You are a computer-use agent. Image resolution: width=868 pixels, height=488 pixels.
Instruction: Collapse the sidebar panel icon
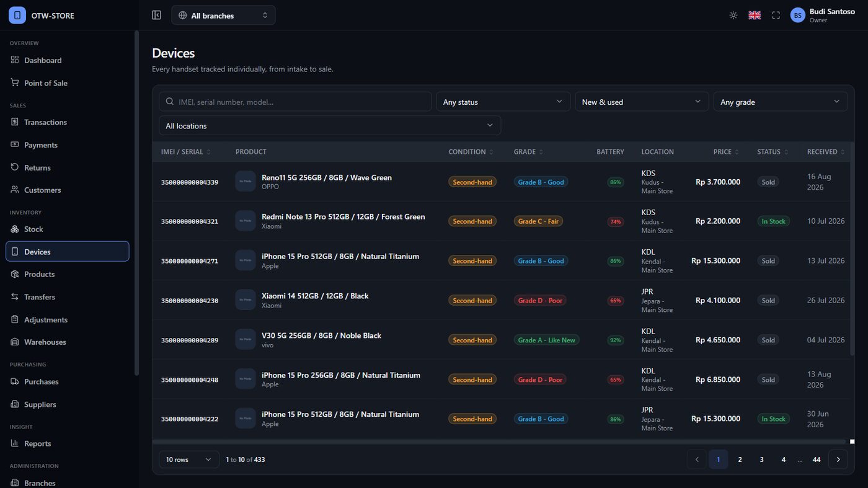coord(156,15)
